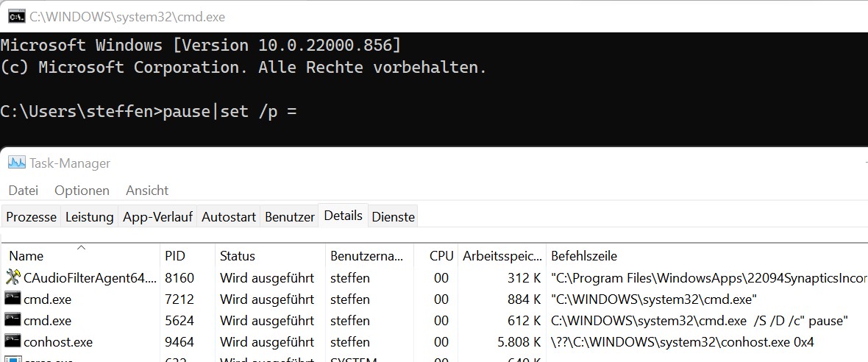The width and height of the screenshot is (868, 362).
Task: Click the WindowsApps Synaptics command line
Action: pos(709,277)
